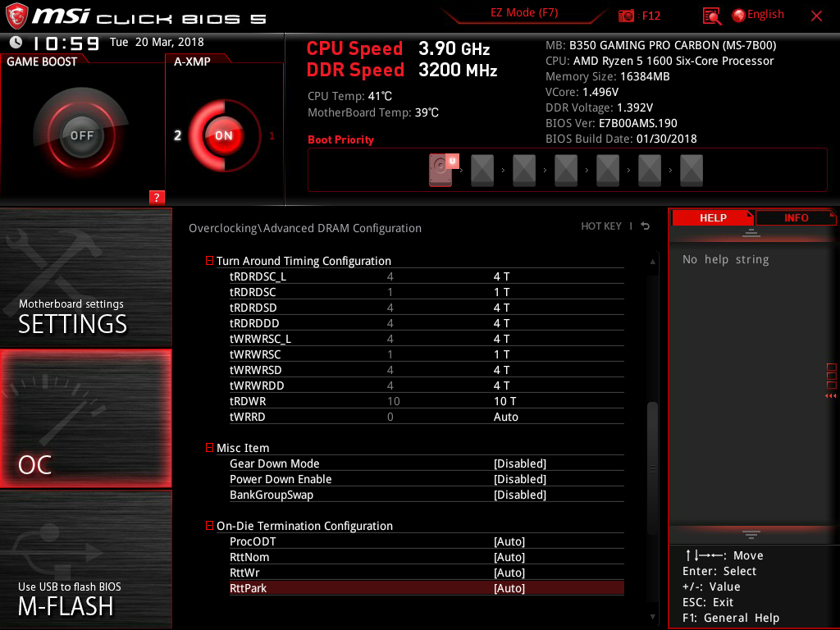Click the English language button
Viewport: 840px width, 630px height.
coord(765,15)
